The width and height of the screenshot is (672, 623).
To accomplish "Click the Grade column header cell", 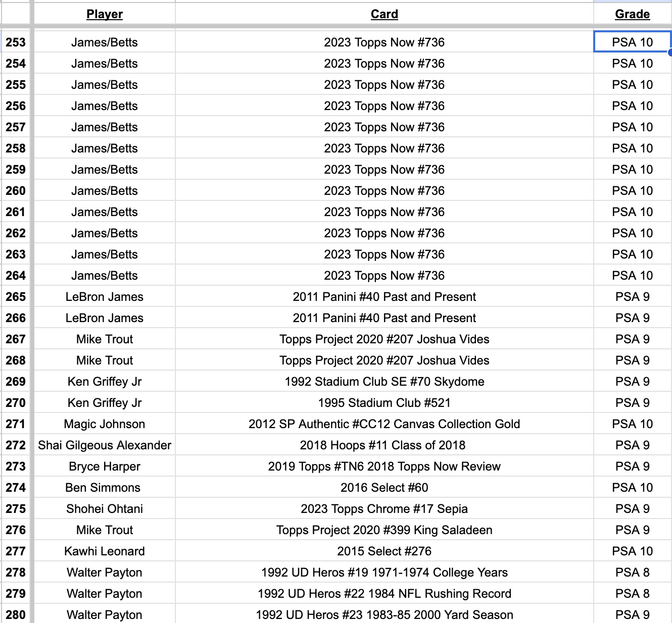I will click(x=632, y=14).
